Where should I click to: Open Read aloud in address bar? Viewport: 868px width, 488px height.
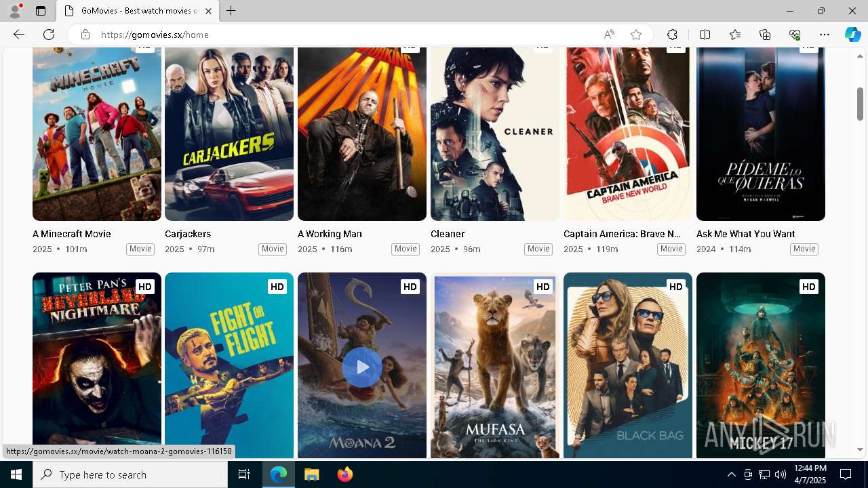tap(609, 35)
